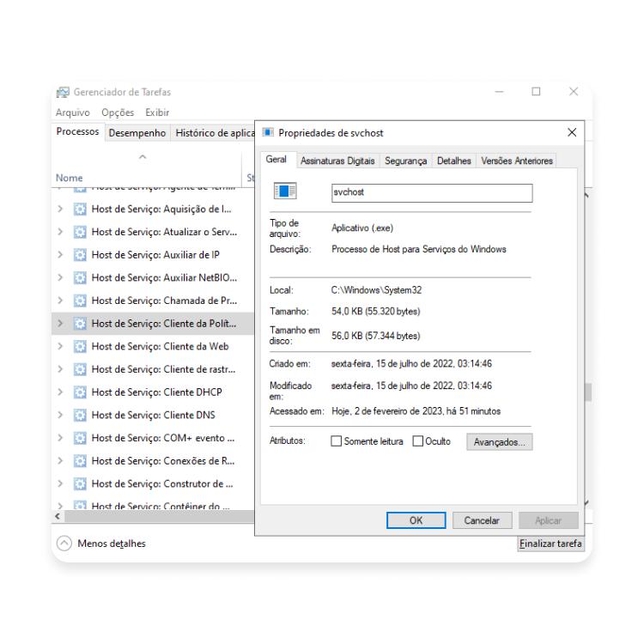Open the Arquivo menu
The width and height of the screenshot is (644, 644).
[73, 112]
